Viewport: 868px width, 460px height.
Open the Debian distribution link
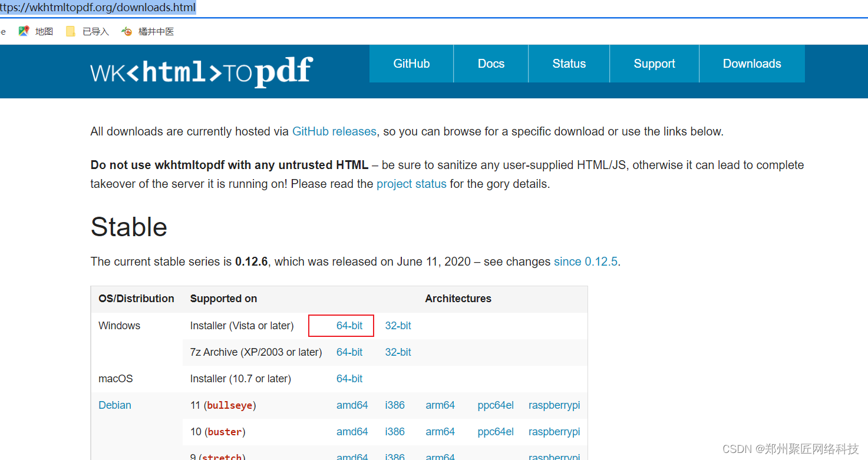pyautogui.click(x=114, y=405)
